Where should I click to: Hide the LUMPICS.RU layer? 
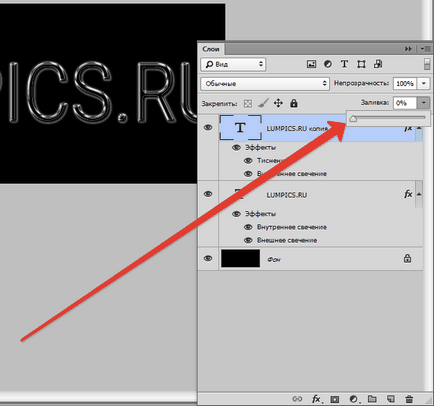[208, 194]
